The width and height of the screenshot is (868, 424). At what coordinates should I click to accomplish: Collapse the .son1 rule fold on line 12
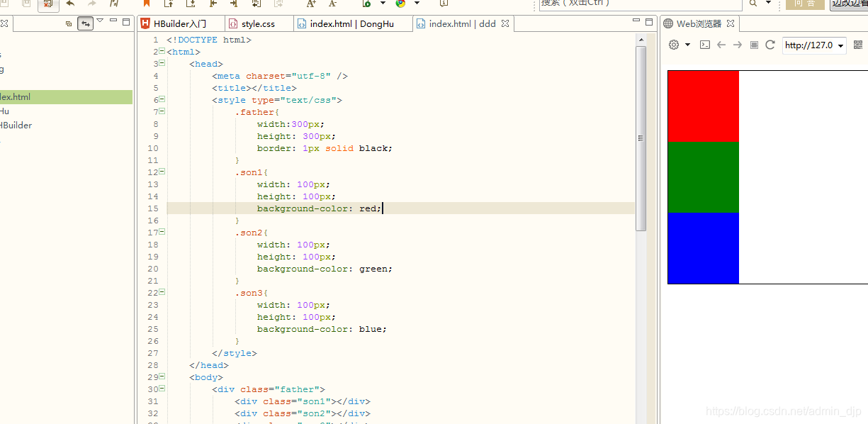162,171
